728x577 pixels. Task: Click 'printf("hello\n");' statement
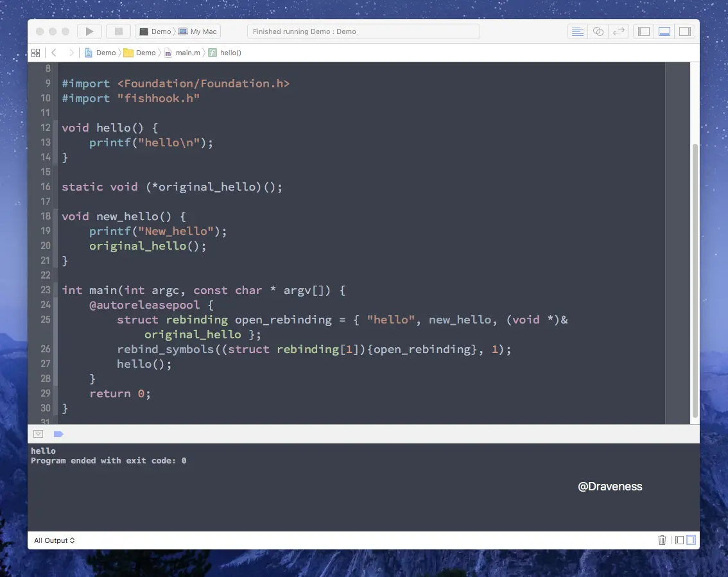[x=152, y=142]
